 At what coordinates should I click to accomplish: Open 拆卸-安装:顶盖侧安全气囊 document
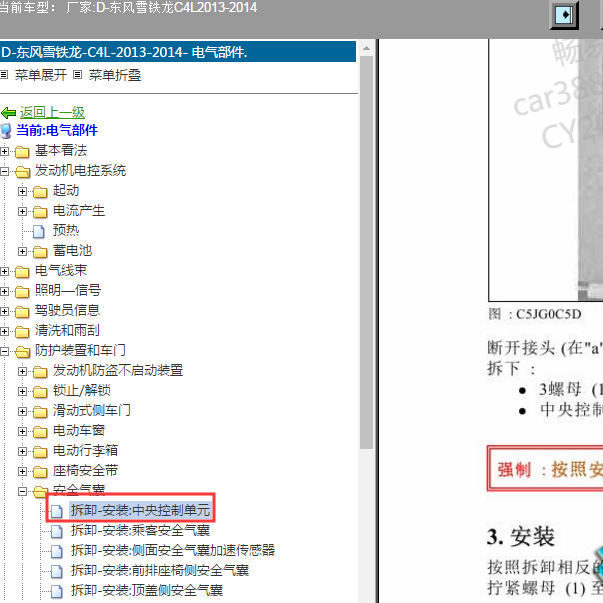coord(147,590)
